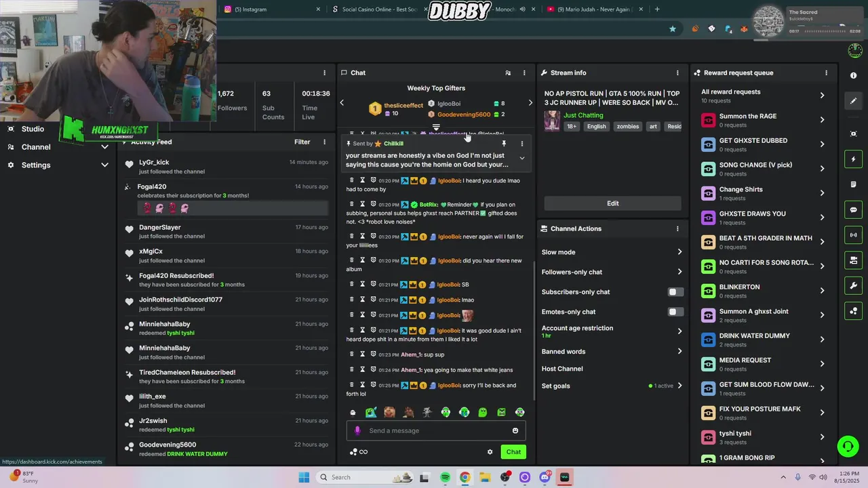Select the English stream tag

[597, 127]
